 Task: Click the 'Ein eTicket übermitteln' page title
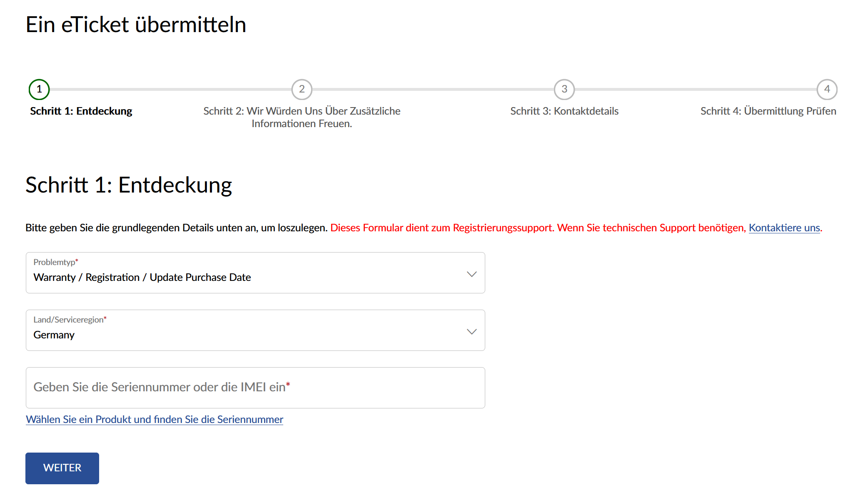click(x=136, y=25)
